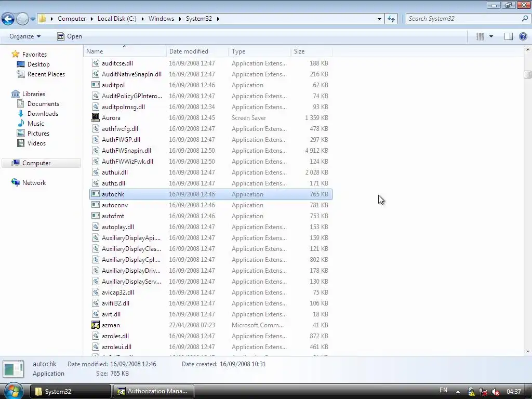The height and width of the screenshot is (399, 532).
Task: Click the autochk thumbnail in details pane
Action: pos(13,369)
